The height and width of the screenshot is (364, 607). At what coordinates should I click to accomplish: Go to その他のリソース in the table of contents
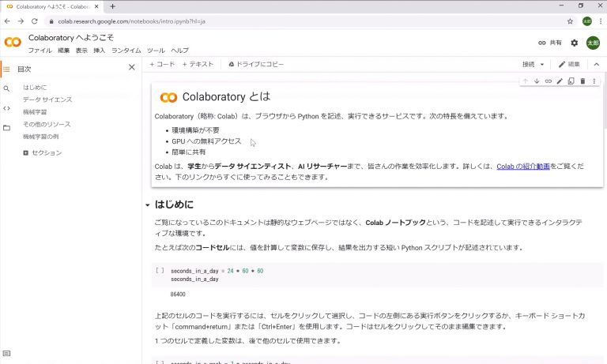(x=47, y=125)
